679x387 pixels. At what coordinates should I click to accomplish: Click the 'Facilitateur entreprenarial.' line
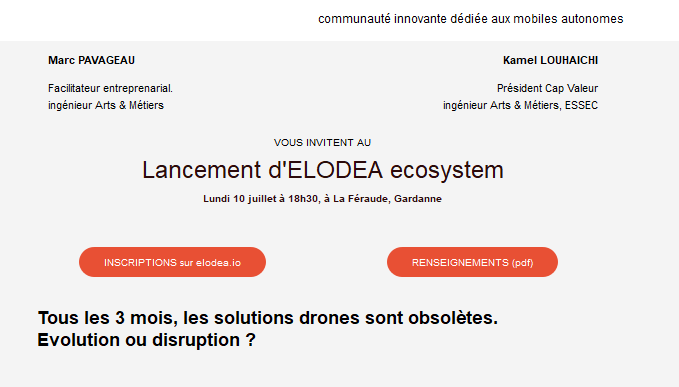(x=110, y=88)
